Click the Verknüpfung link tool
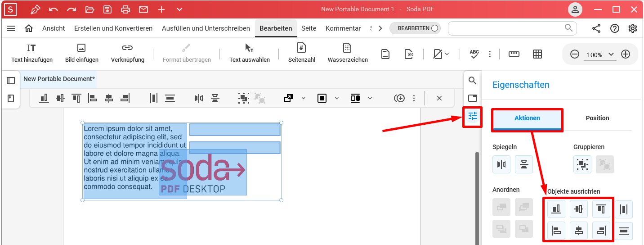Viewport: 644px width, 245px height. pyautogui.click(x=127, y=53)
